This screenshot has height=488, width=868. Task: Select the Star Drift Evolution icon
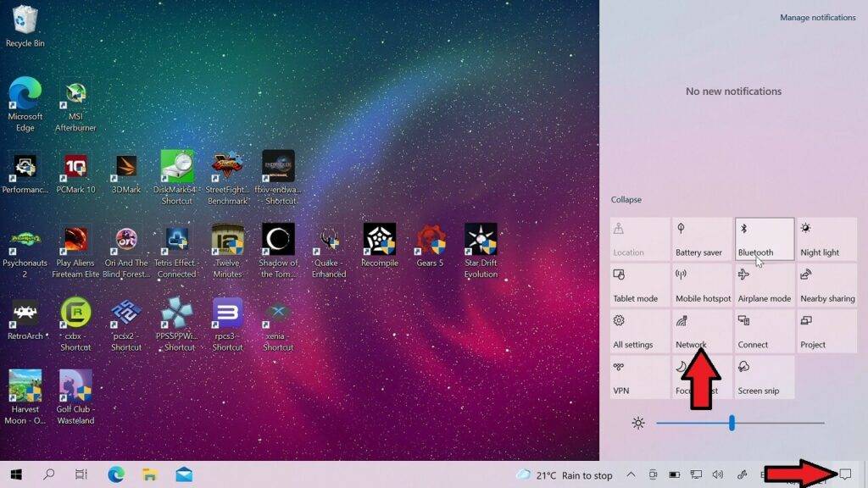coord(481,251)
